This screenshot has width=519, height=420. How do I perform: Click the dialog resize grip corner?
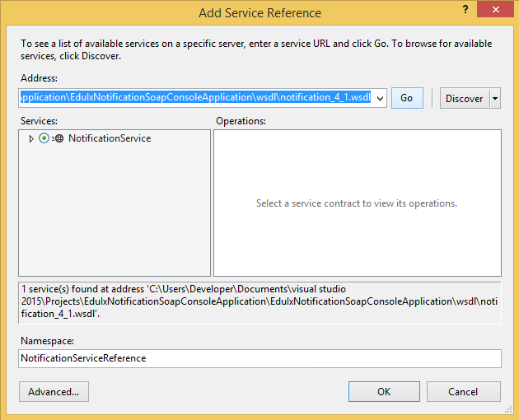coord(512,413)
